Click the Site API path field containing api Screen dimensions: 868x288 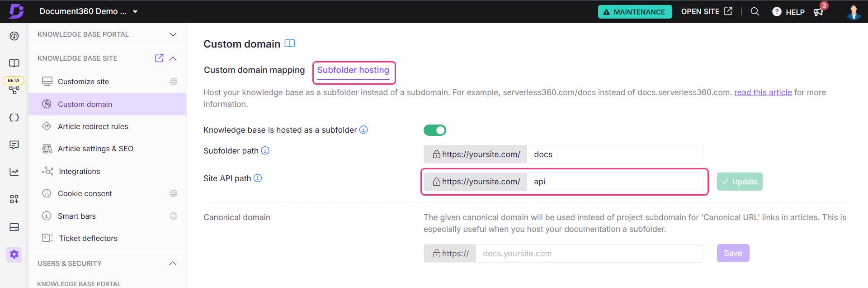[615, 182]
